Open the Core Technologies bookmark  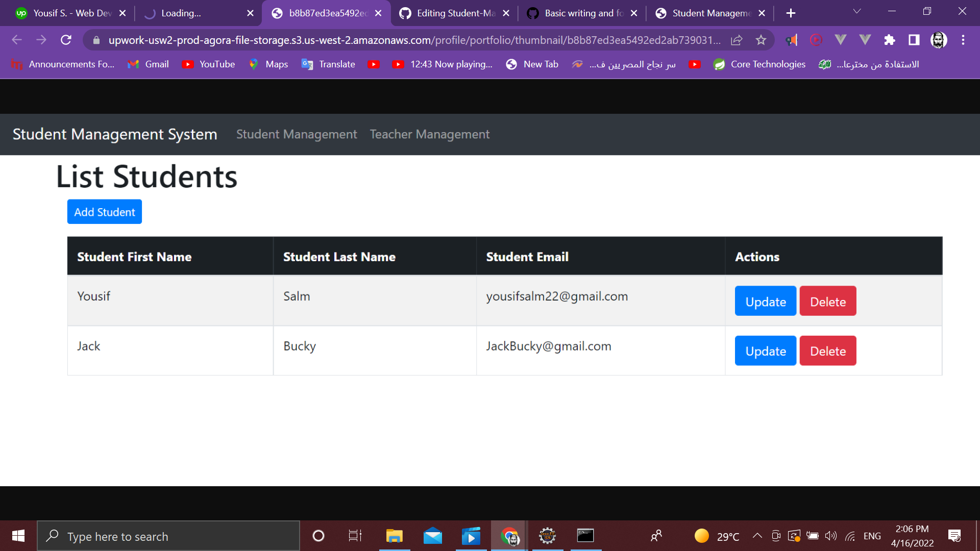point(759,64)
